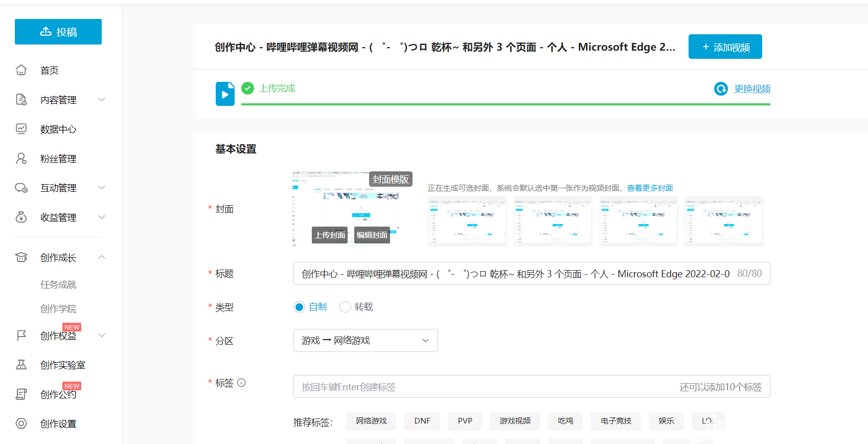Click the 创作成长 graduation cap icon

(x=21, y=257)
